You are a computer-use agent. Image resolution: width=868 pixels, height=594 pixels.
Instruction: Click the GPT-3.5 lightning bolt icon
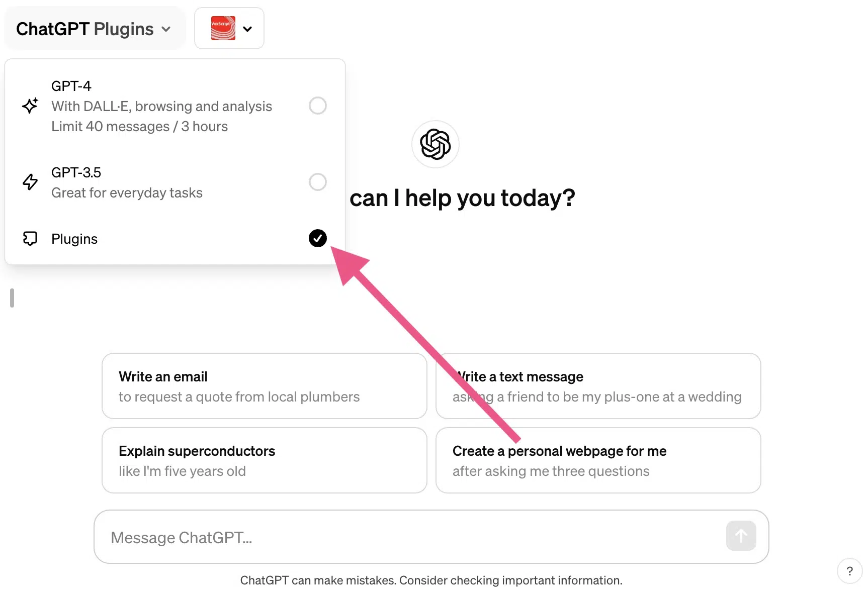pyautogui.click(x=30, y=182)
